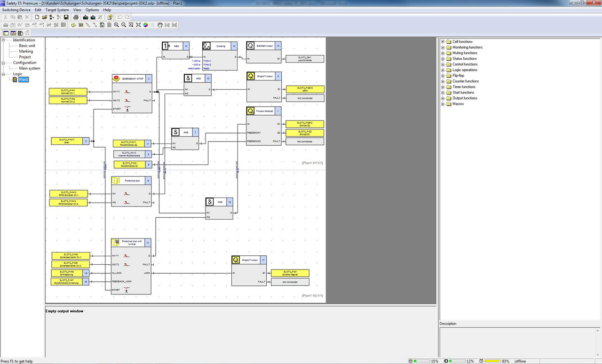Click the add new plan page icon
This screenshot has width=602, height=364.
102,25
